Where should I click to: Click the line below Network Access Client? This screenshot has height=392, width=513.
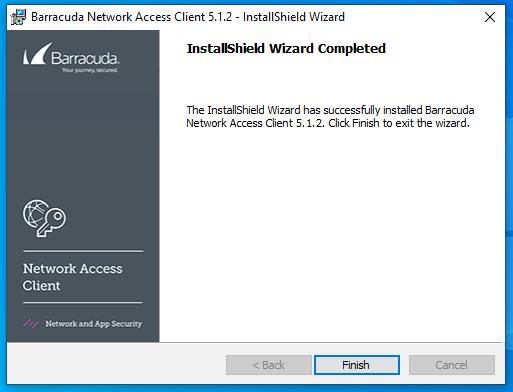tap(83, 303)
